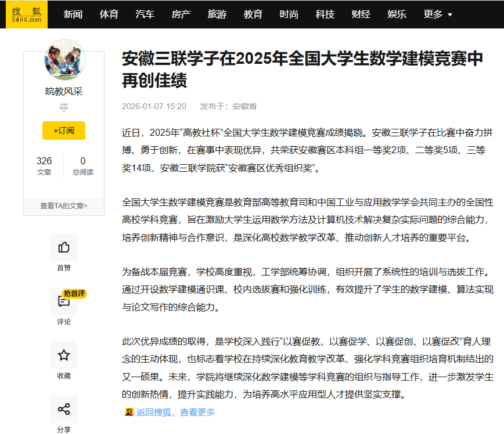The image size is (504, 434).
Task: Click the thumbs-up like icon
Action: [64, 247]
